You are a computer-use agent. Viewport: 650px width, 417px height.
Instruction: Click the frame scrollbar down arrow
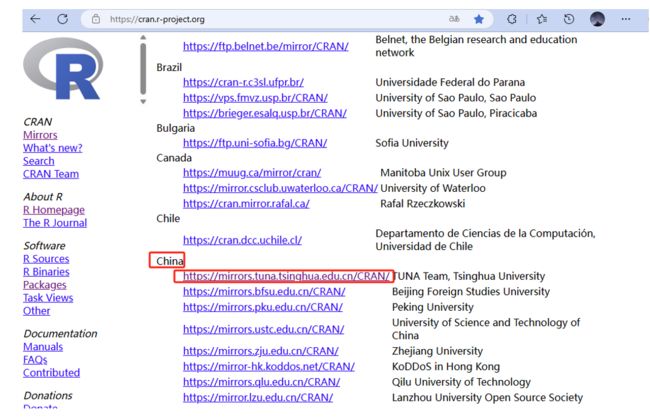click(143, 101)
